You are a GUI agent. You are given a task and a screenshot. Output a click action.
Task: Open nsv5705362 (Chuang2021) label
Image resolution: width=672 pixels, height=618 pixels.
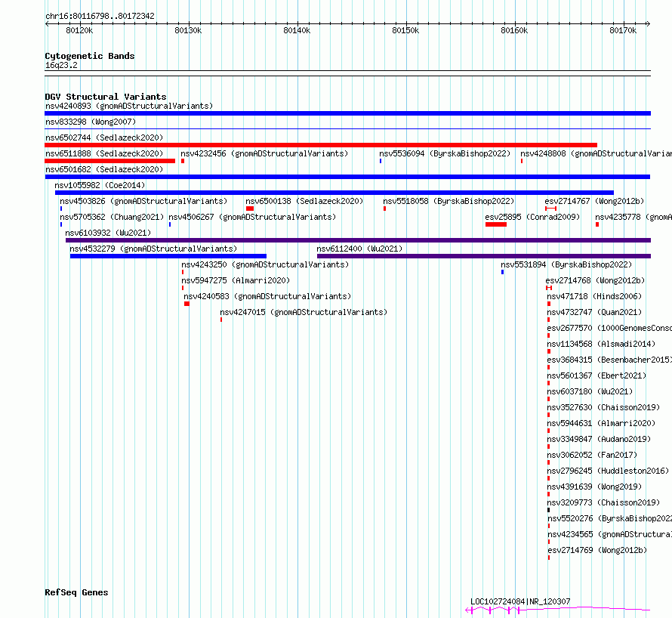pos(112,217)
